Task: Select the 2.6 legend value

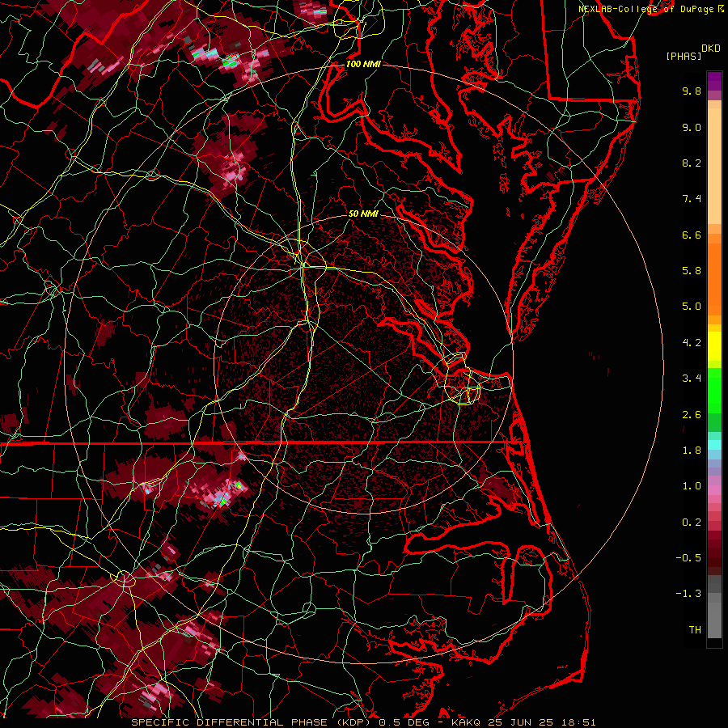Action: pos(692,415)
